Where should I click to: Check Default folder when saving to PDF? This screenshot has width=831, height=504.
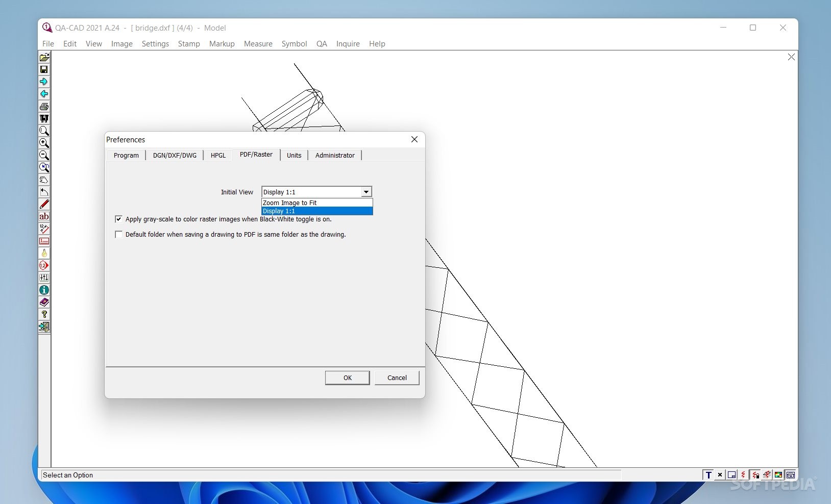coord(118,234)
